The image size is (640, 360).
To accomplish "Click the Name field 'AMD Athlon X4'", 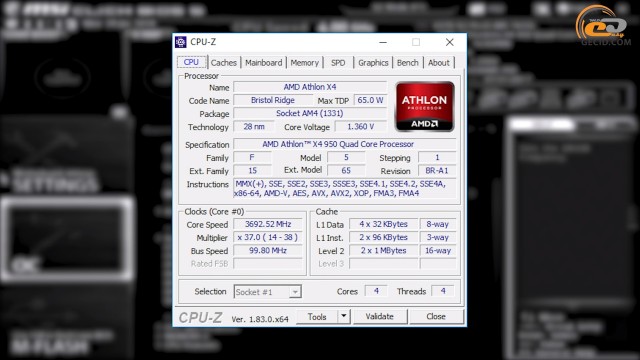I will pos(310,87).
